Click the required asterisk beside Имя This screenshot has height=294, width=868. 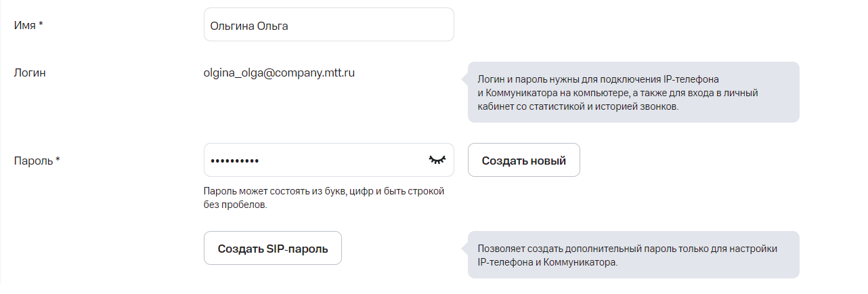pos(41,25)
